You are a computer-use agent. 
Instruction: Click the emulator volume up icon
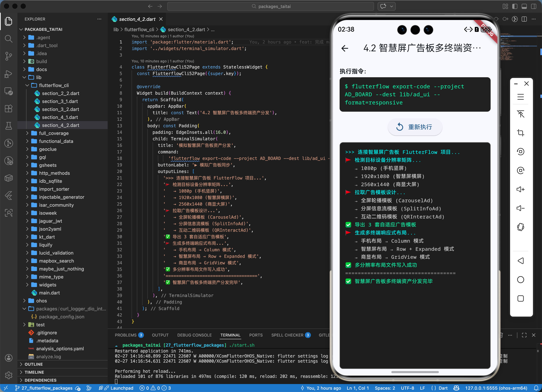coord(520,189)
